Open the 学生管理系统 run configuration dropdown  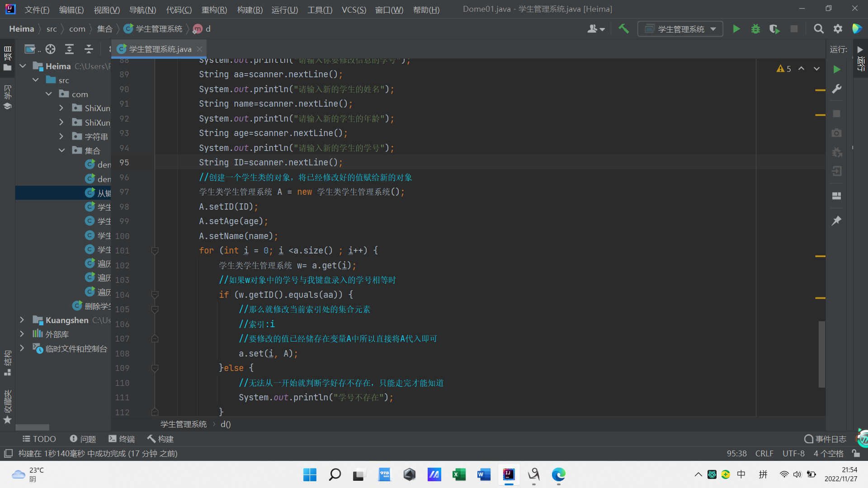(x=680, y=29)
